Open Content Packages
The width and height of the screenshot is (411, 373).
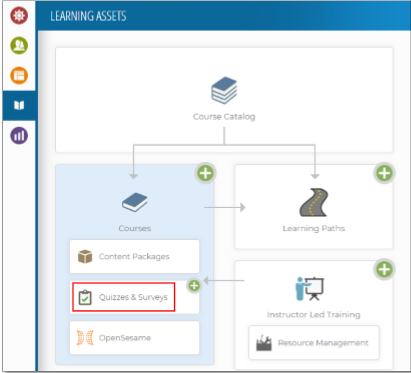pos(134,256)
